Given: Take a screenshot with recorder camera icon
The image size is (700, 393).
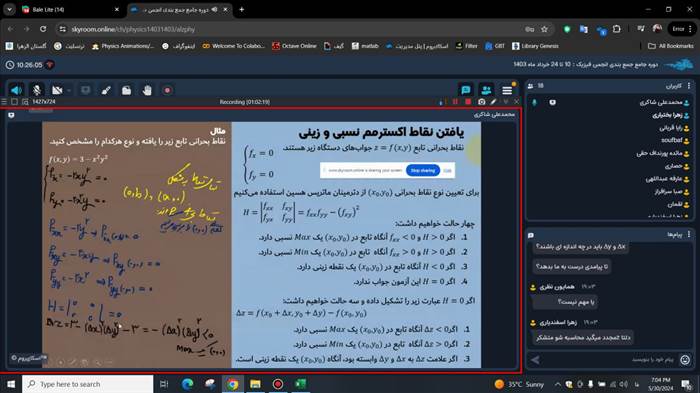Looking at the screenshot, I should 481,102.
